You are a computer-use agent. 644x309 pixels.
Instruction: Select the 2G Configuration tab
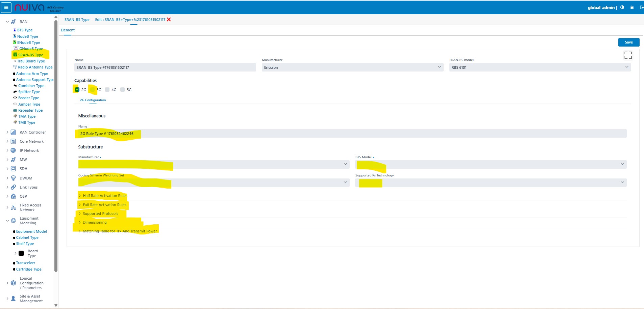(x=93, y=100)
